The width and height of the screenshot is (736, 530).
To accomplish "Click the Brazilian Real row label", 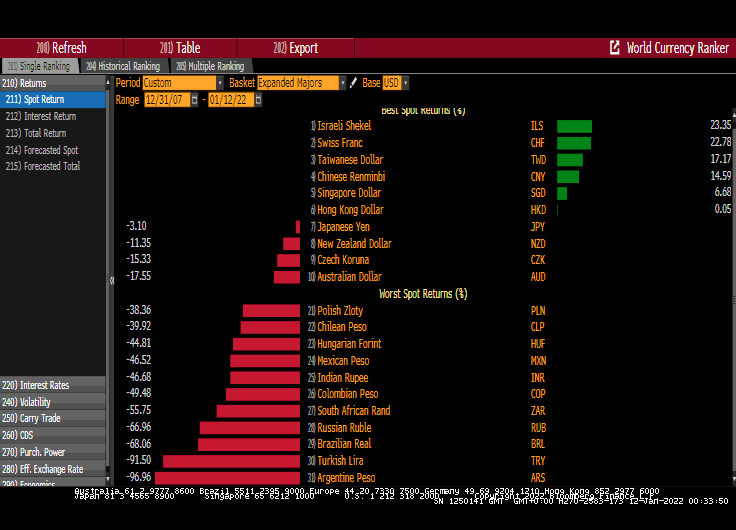I will [x=344, y=444].
